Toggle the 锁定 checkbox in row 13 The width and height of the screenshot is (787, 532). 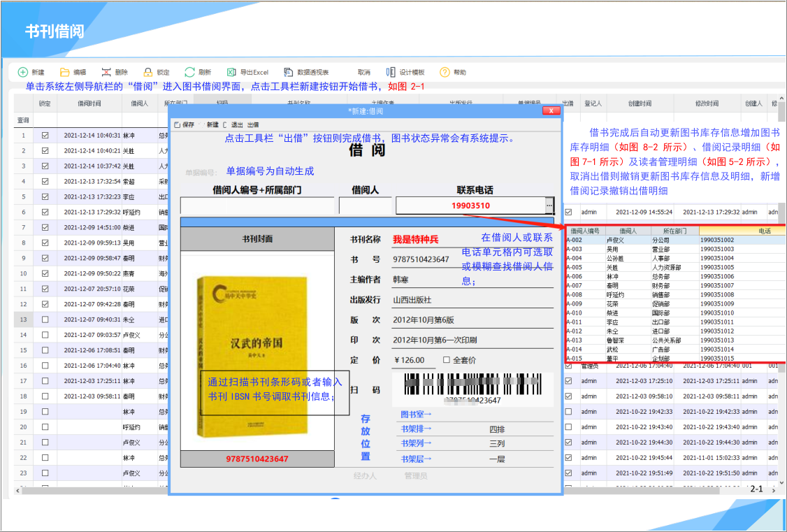(x=45, y=319)
